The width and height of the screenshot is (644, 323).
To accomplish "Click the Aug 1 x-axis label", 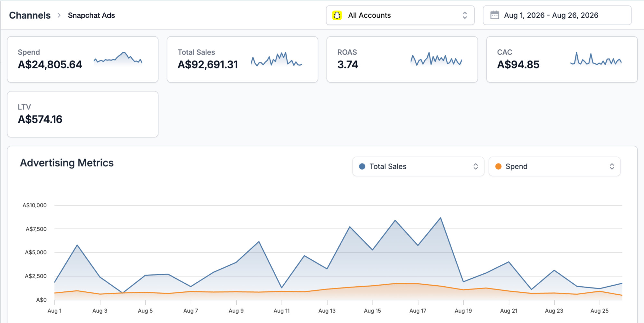I will (54, 311).
